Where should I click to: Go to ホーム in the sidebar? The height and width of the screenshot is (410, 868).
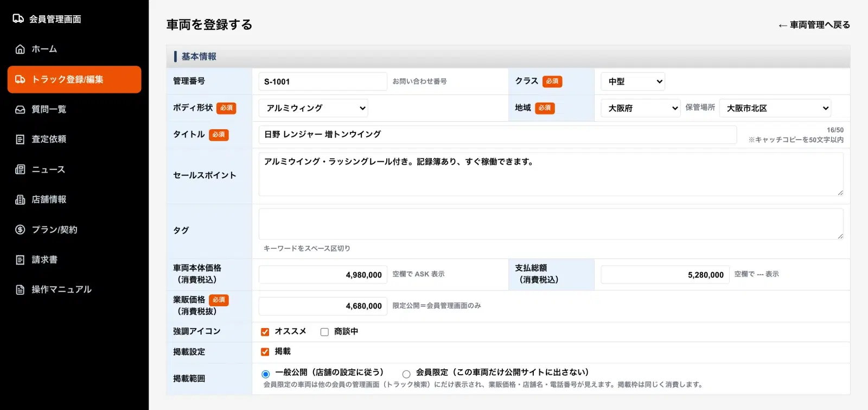tap(74, 49)
